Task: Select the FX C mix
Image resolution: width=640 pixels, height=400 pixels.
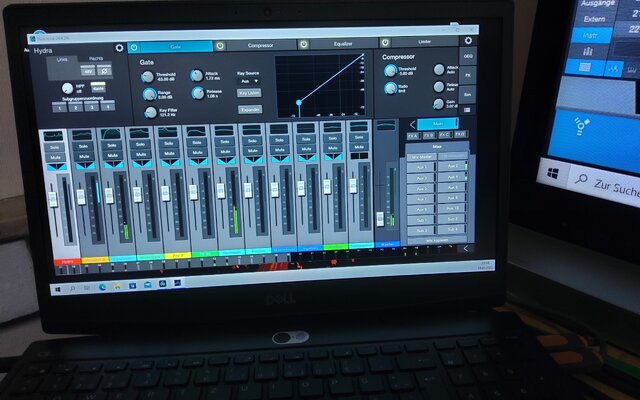Action: [x=444, y=134]
